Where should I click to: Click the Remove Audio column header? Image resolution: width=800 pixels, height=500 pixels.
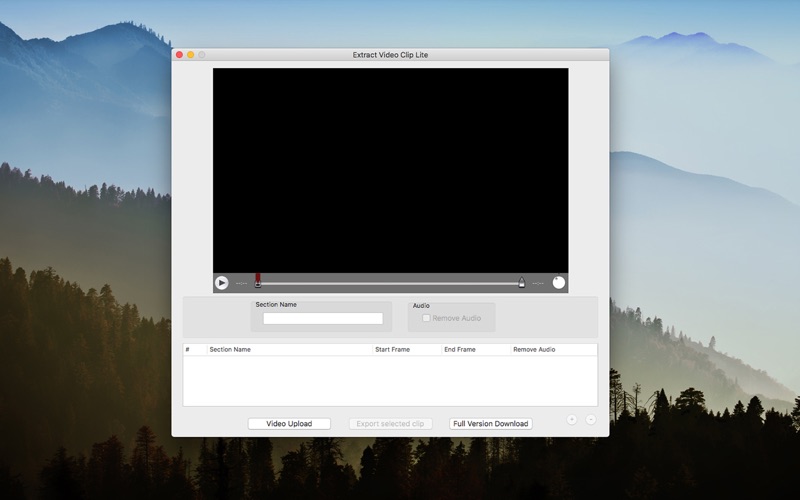[552, 350]
